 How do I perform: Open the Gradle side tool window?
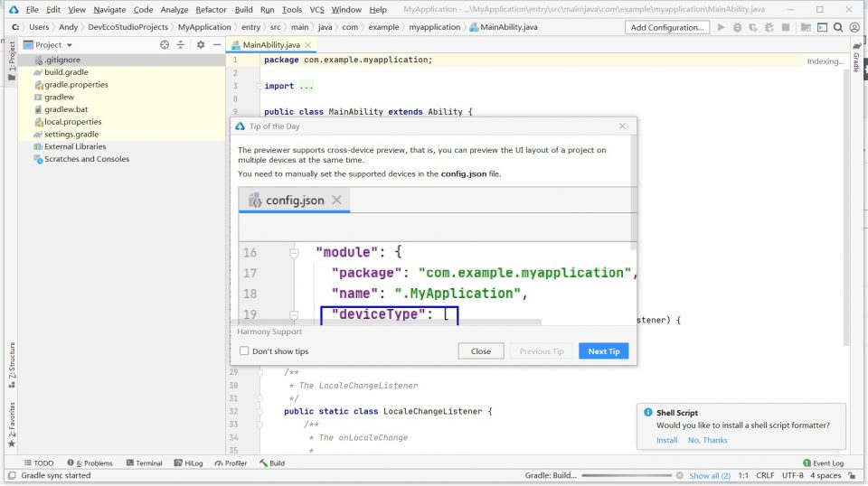[x=856, y=58]
